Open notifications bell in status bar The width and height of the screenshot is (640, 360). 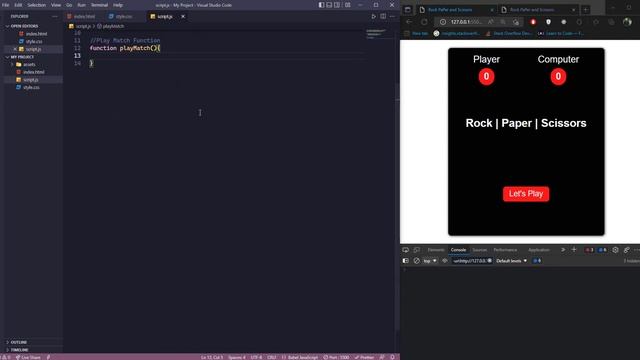coord(392,357)
